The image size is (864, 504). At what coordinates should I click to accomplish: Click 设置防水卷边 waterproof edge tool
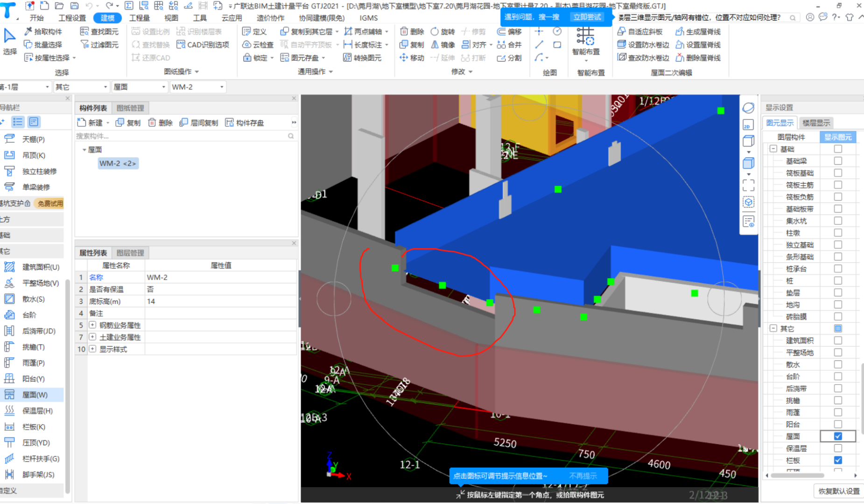[643, 44]
